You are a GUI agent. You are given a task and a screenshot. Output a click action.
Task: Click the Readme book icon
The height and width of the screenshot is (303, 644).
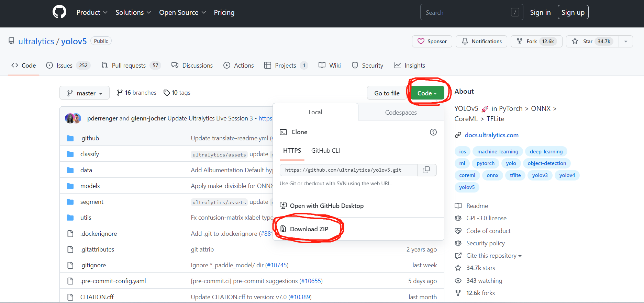[458, 206]
